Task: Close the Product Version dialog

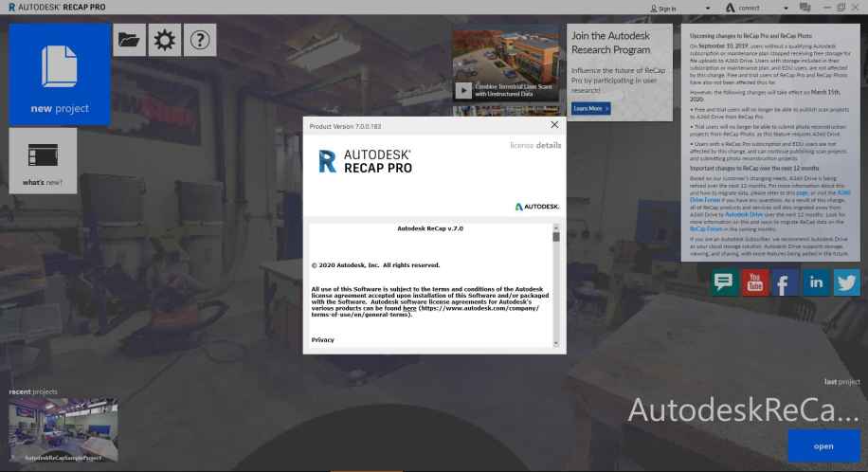Action: tap(554, 125)
